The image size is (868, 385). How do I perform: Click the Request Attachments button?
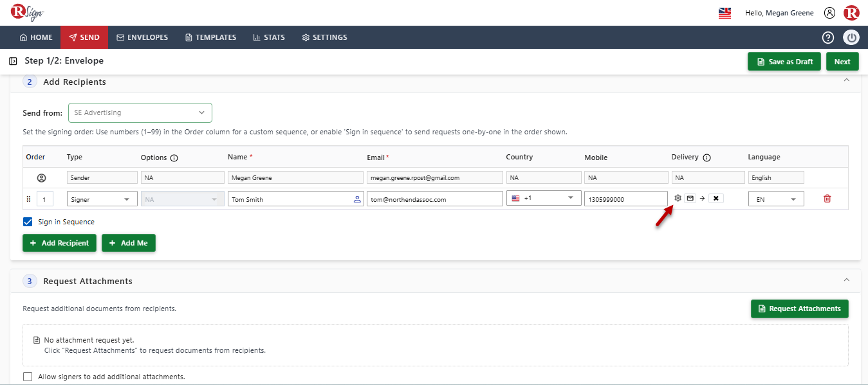coord(799,309)
